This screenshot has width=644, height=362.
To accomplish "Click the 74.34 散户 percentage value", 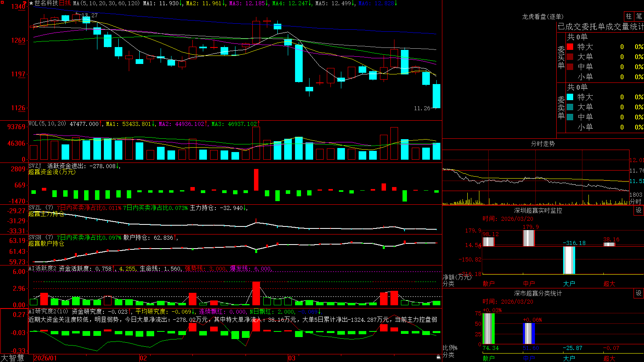I will (x=491, y=348).
